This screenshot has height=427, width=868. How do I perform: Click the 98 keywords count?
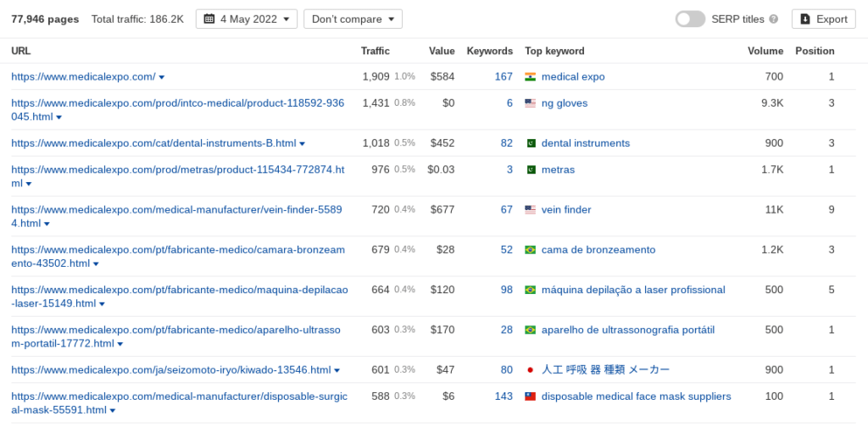coord(507,290)
